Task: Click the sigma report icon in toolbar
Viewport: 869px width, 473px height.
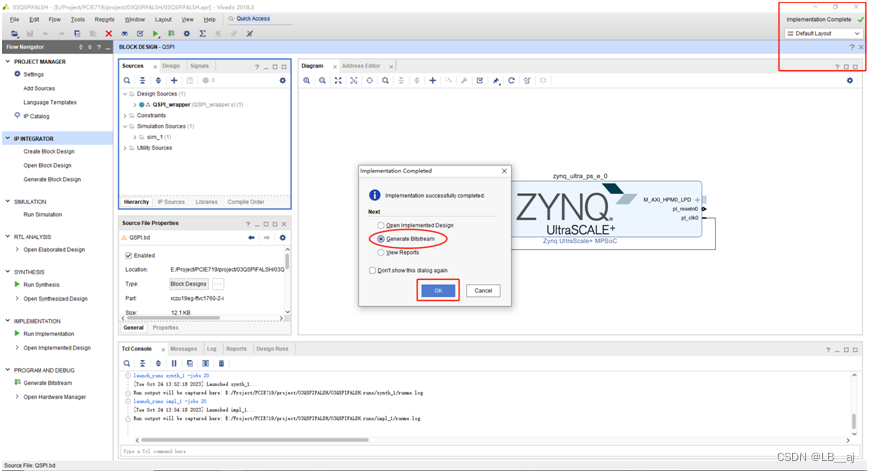Action: (x=203, y=34)
